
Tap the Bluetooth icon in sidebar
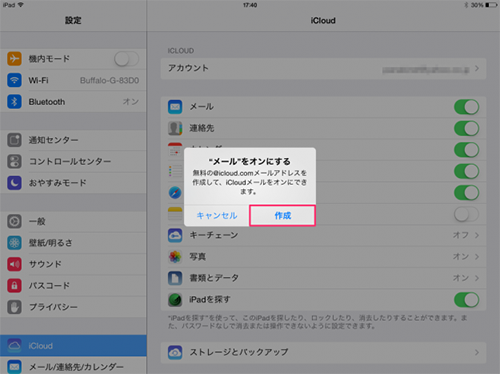tap(14, 102)
